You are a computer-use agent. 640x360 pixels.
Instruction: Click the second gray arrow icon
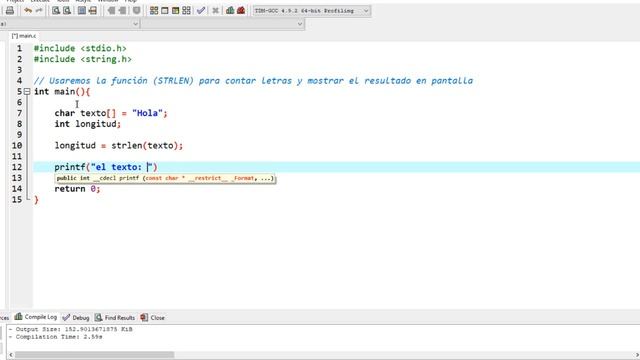(x=122, y=11)
